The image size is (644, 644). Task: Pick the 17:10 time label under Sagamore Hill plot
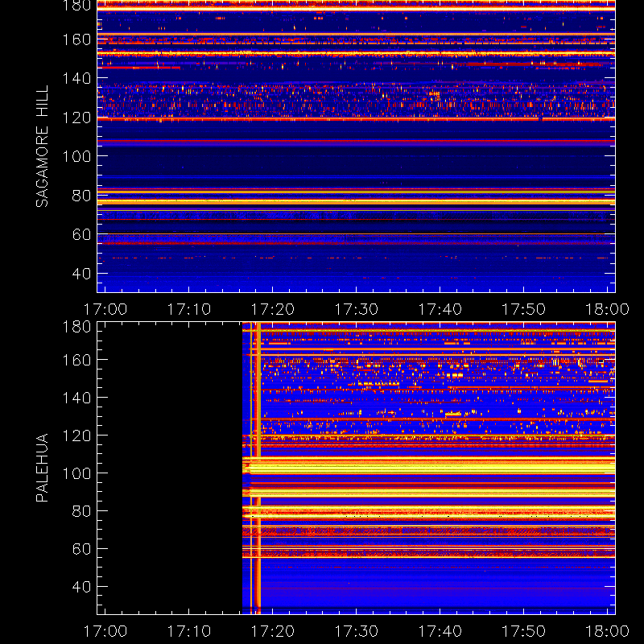click(189, 309)
